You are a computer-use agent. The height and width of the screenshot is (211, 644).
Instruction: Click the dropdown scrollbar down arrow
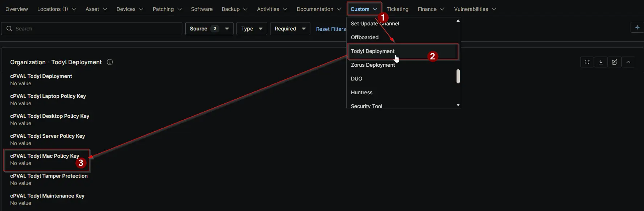point(458,105)
